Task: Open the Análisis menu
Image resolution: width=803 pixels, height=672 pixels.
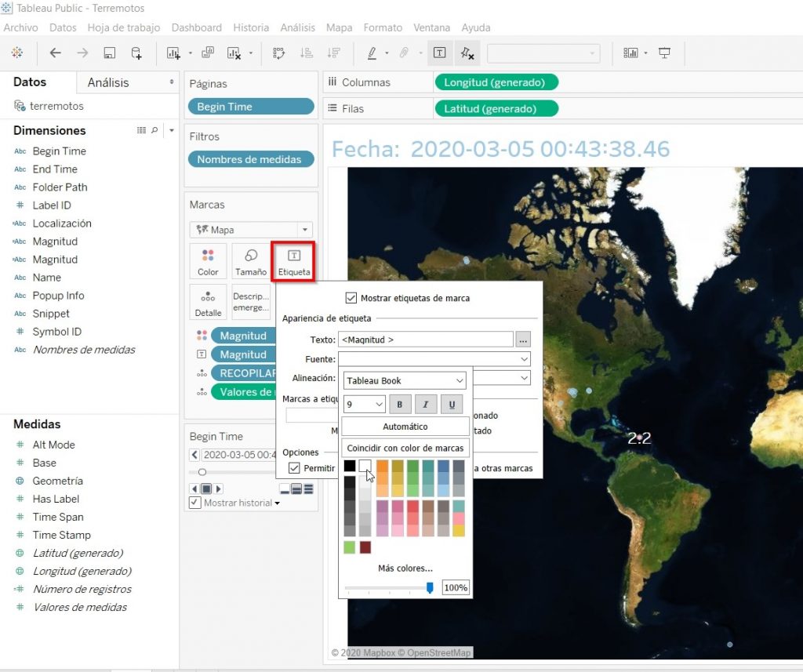Action: tap(297, 27)
